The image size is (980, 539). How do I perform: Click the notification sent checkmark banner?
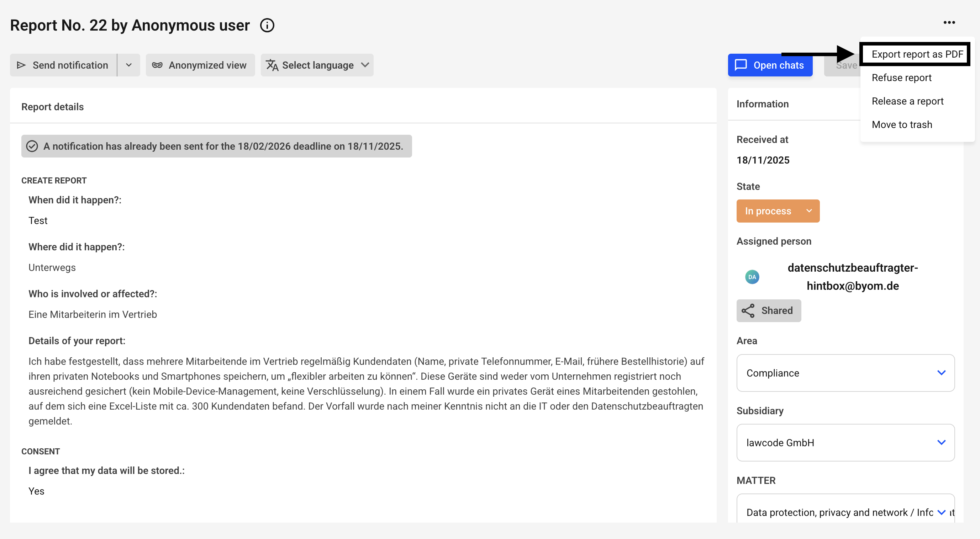coord(216,146)
